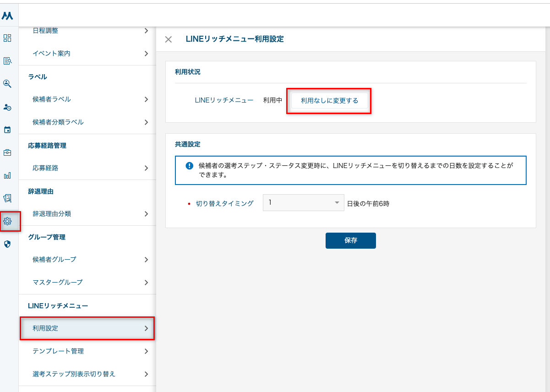Viewport: 550px width, 392px height.
Task: Click the candidate search magnifier icon
Action: click(7, 84)
